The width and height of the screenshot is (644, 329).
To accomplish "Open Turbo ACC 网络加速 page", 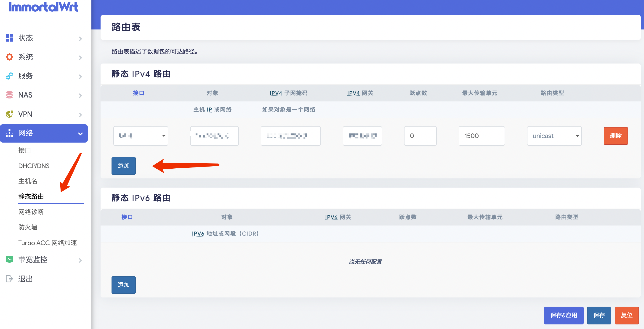I will pos(48,243).
